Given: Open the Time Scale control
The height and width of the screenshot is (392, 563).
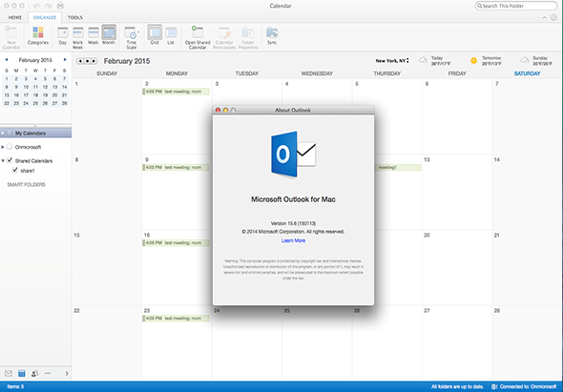Looking at the screenshot, I should point(132,37).
